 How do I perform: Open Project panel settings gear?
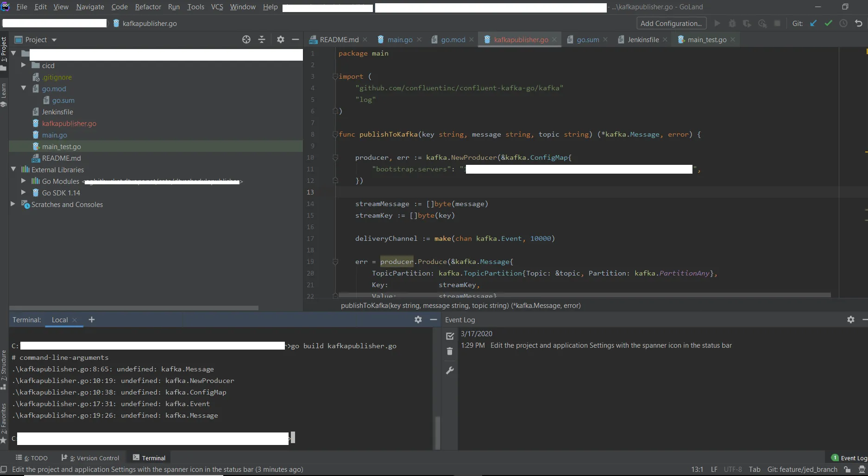pos(280,40)
